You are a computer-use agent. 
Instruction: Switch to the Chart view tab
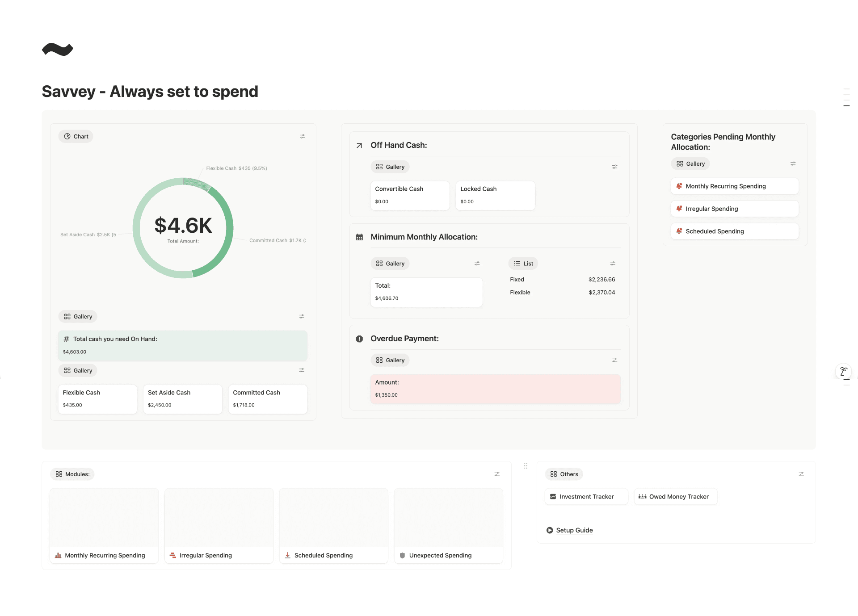point(76,136)
